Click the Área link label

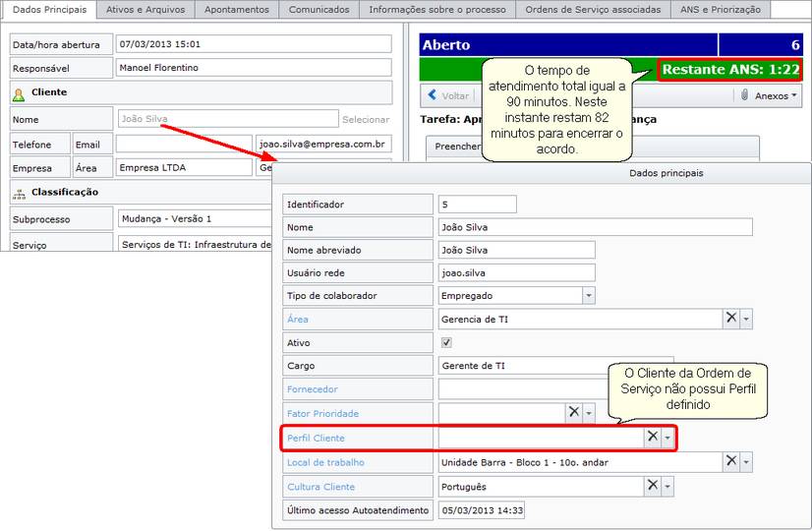click(x=298, y=320)
